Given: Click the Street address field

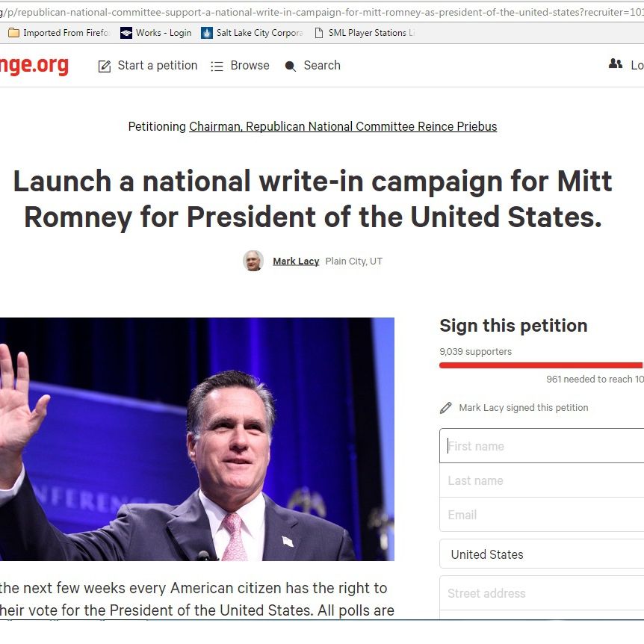Looking at the screenshot, I should (542, 593).
